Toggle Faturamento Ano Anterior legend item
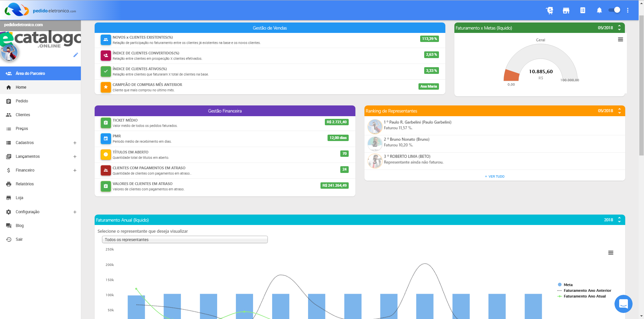This screenshot has width=644, height=319. point(584,290)
